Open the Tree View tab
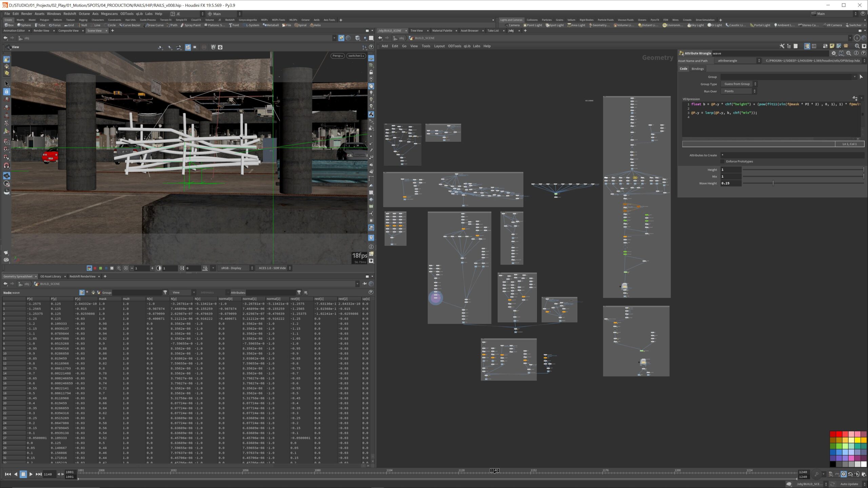Image resolution: width=868 pixels, height=488 pixels. click(416, 30)
